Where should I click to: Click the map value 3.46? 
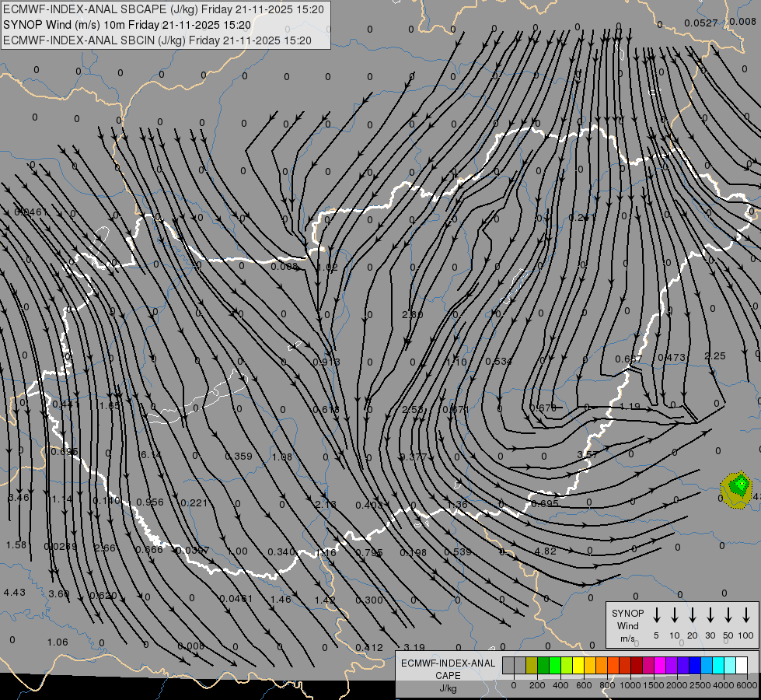19,498
